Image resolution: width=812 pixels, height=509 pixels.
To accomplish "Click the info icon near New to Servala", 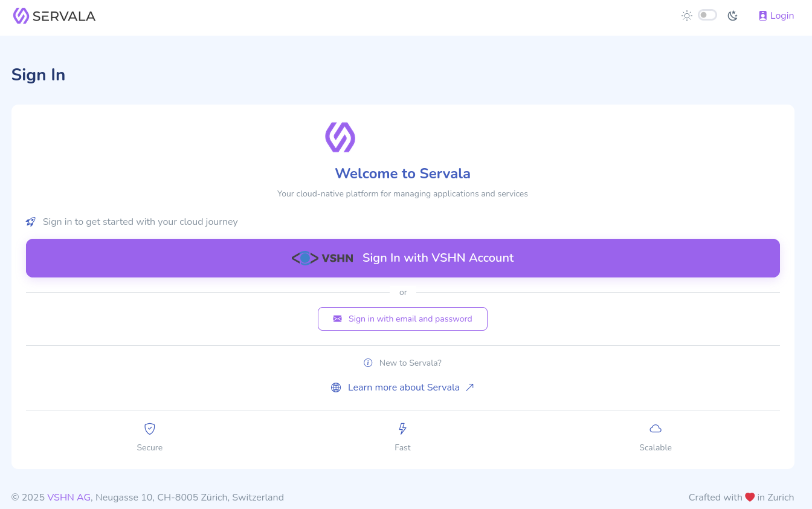I will (x=368, y=363).
